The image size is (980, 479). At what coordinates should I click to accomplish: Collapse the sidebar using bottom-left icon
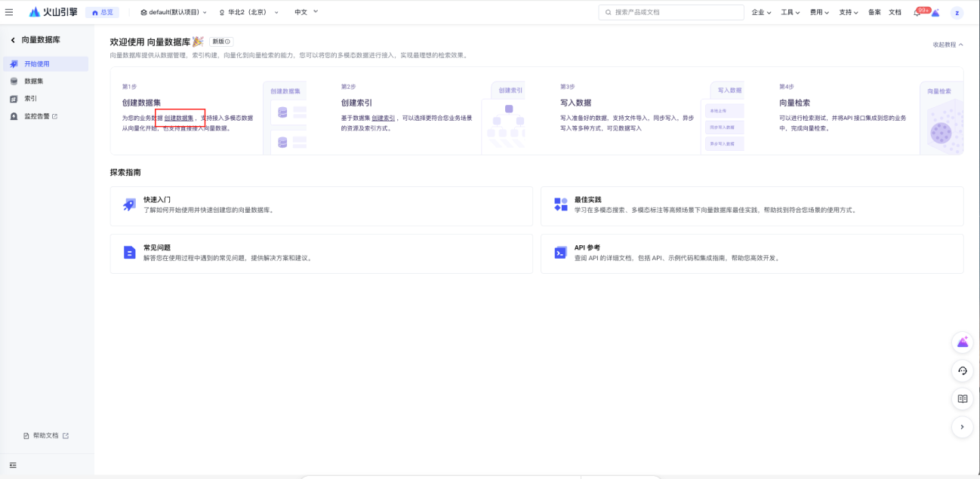13,465
